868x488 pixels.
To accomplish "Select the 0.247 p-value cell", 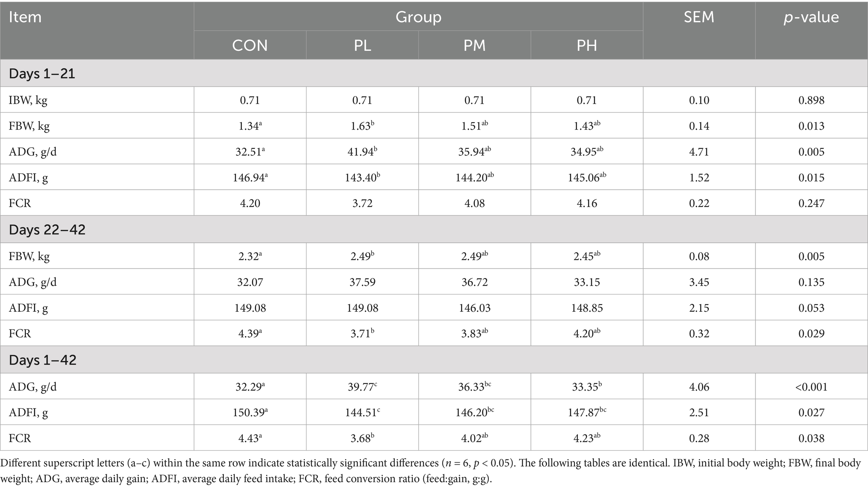I will pos(811,203).
